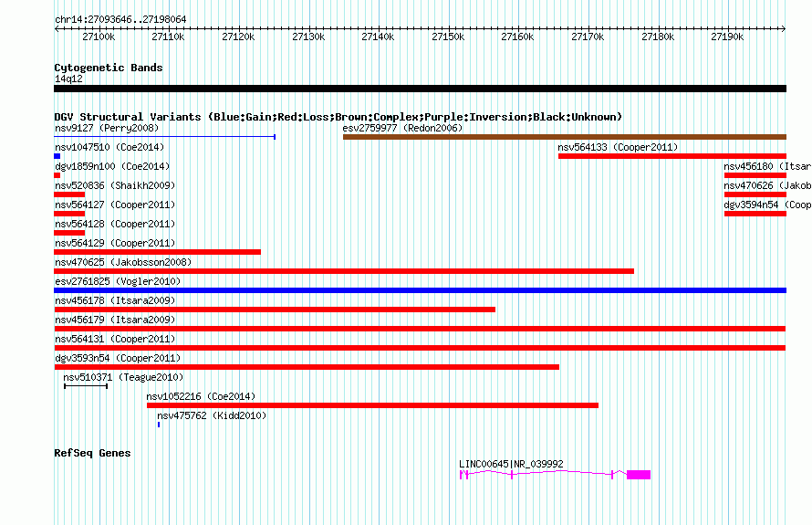Image resolution: width=812 pixels, height=525 pixels.
Task: Open the nsv456180 variant label
Action: [x=767, y=166]
